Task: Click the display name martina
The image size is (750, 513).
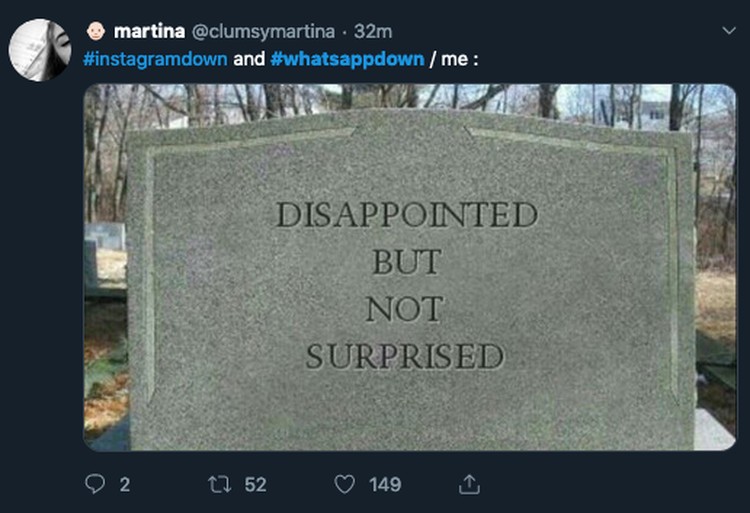Action: tap(149, 32)
